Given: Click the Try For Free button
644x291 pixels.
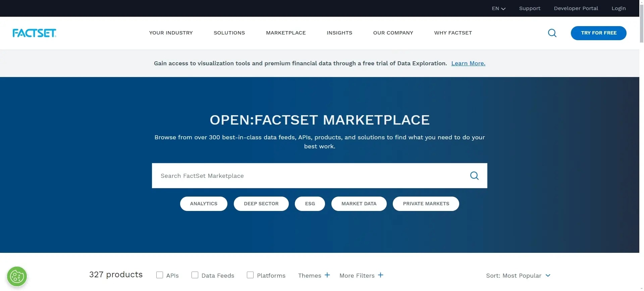Looking at the screenshot, I should (599, 33).
